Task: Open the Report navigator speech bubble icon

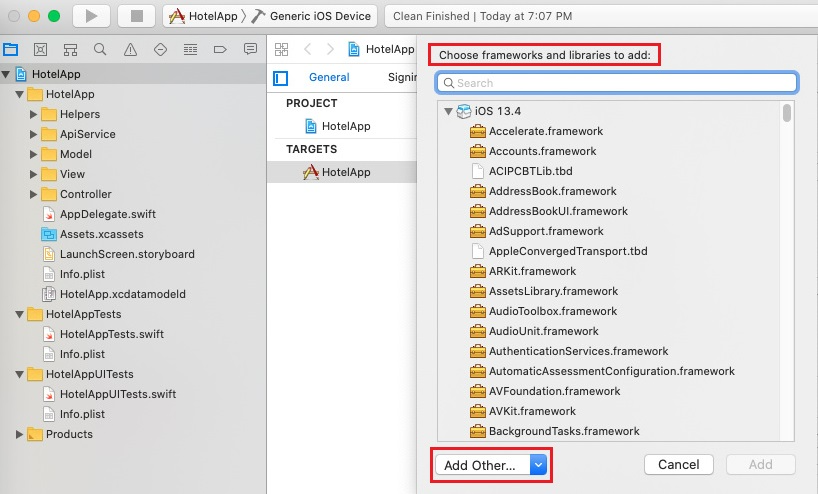Action: tap(250, 50)
